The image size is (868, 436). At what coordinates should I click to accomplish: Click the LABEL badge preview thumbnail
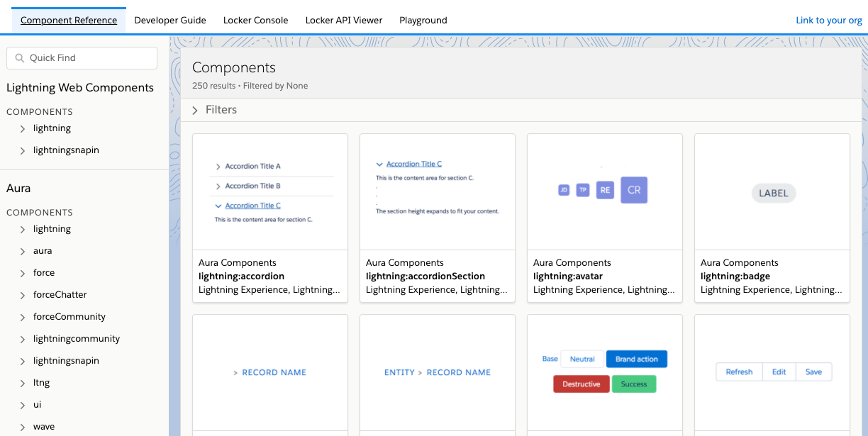click(x=773, y=193)
